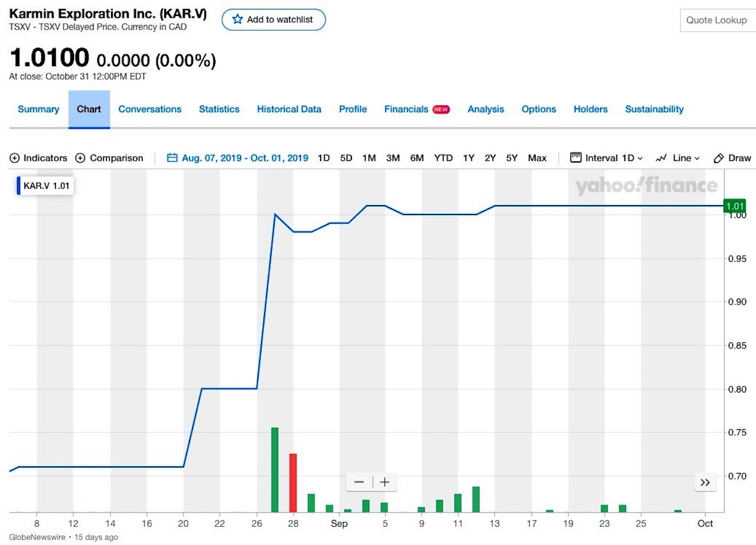Viewport: 756px width, 545px height.
Task: Open the Historical Data tab
Action: 289,109
